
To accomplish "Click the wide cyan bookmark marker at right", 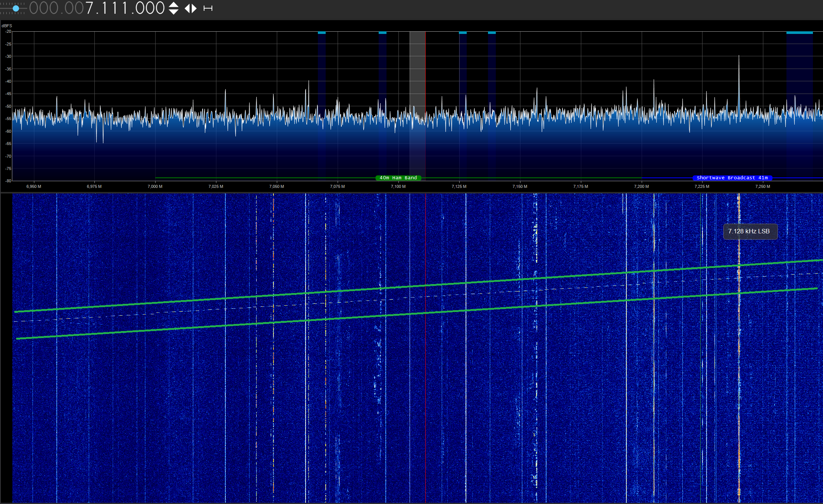I will point(799,33).
